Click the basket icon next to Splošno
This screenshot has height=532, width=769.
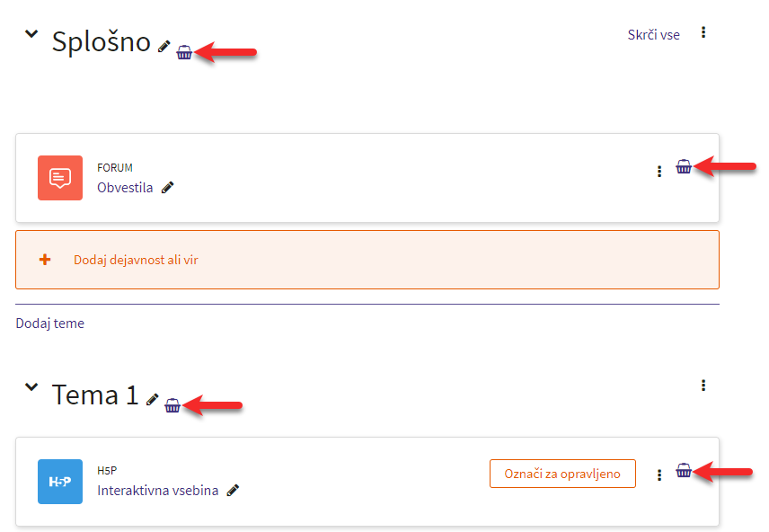(184, 52)
